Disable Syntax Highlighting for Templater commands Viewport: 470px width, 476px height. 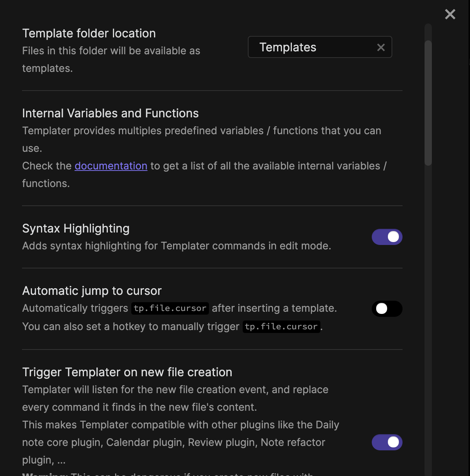(x=387, y=237)
